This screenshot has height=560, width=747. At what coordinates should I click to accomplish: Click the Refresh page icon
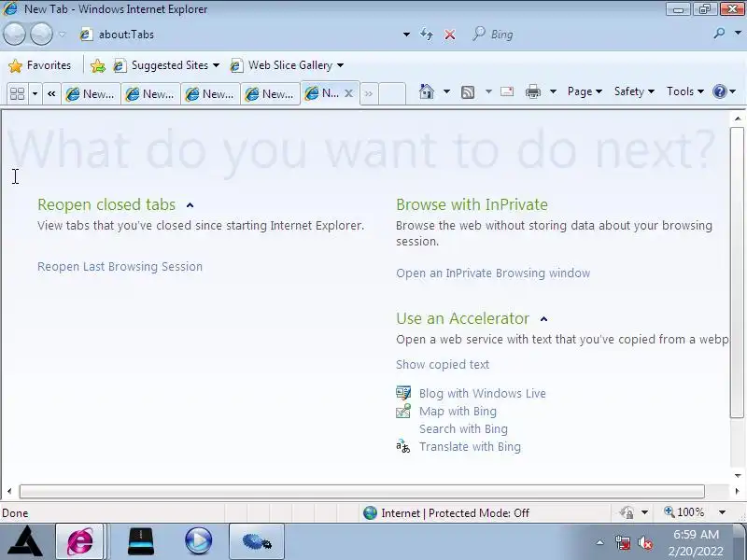click(427, 35)
